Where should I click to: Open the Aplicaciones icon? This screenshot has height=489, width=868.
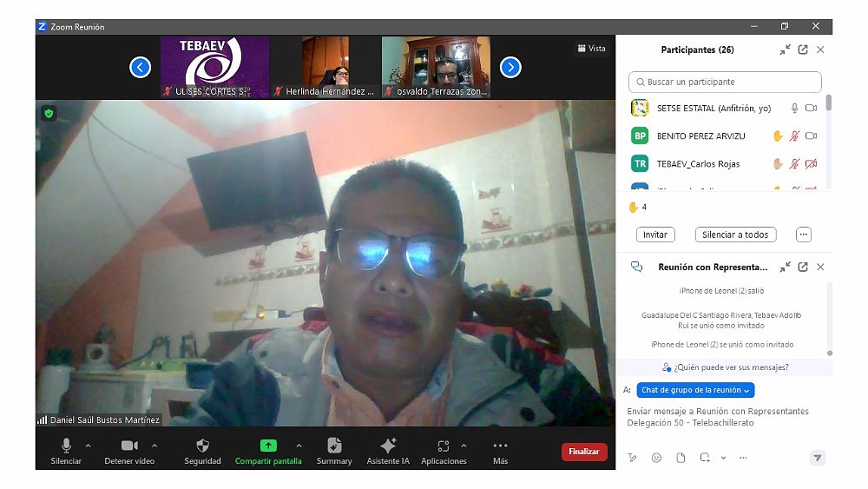[x=444, y=446]
